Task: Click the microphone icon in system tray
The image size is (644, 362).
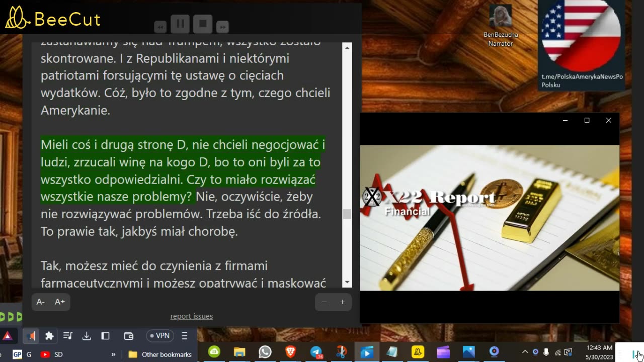Action: coord(546,352)
